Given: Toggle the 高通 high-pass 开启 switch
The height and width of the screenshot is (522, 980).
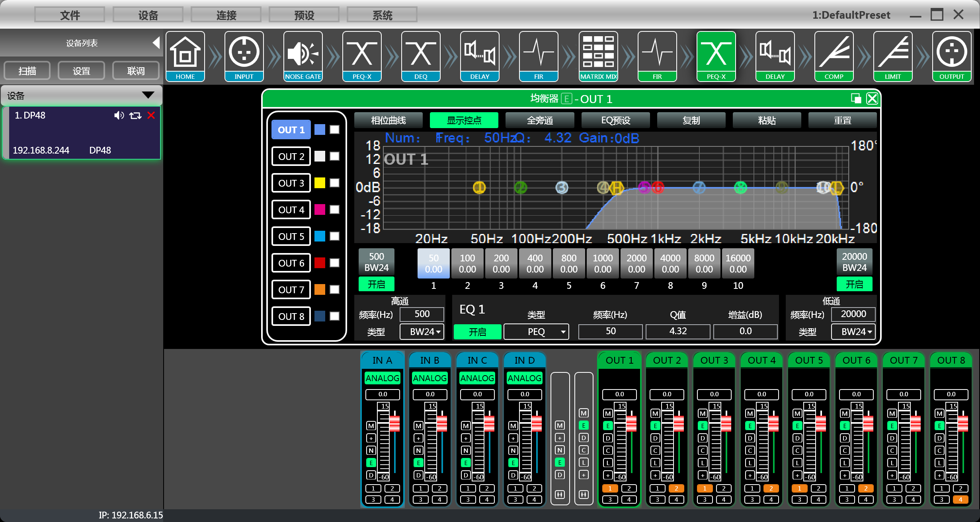Looking at the screenshot, I should click(x=377, y=284).
